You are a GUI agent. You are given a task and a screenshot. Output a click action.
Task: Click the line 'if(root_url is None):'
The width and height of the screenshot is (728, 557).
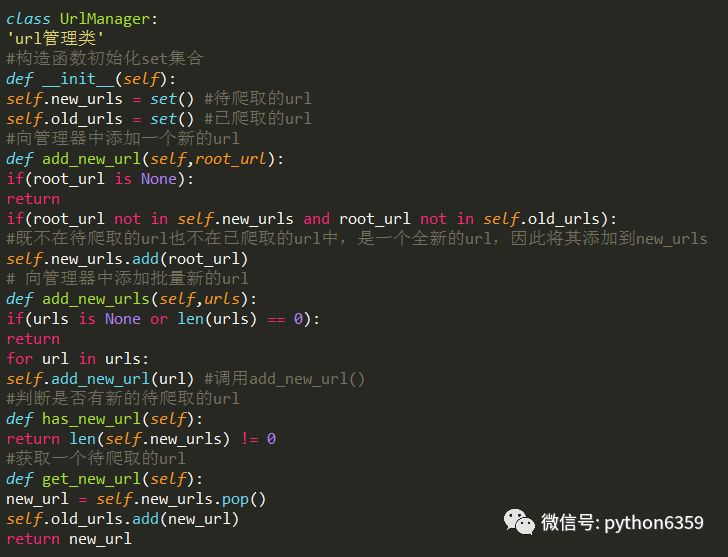click(100, 179)
